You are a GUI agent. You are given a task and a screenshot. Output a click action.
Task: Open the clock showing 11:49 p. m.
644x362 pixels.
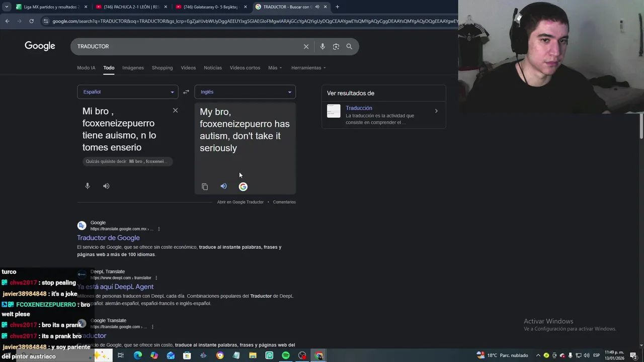[614, 355]
